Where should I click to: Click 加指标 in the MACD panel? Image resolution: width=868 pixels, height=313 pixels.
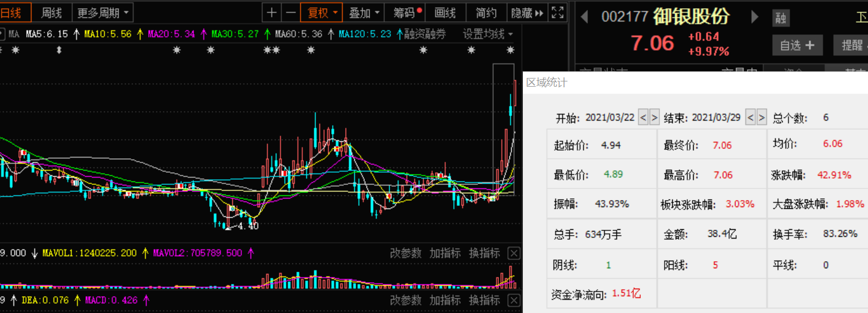tap(445, 300)
